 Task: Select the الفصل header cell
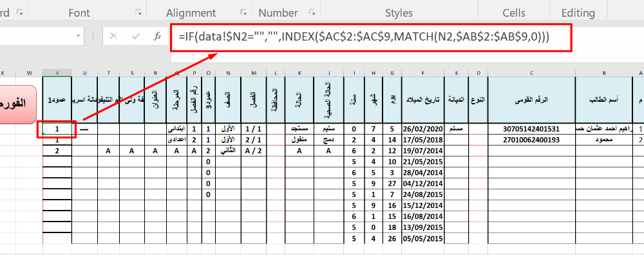pyautogui.click(x=254, y=100)
